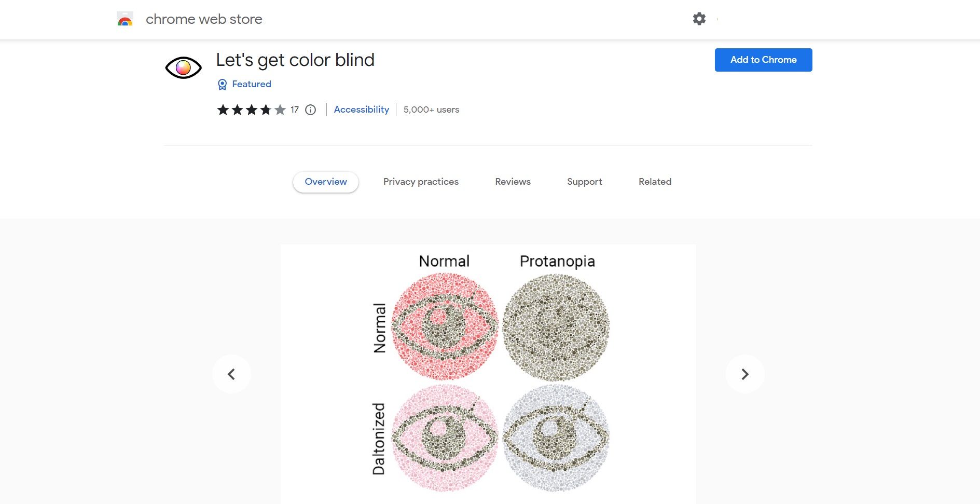Click the color blindness comparison screenshot
The height and width of the screenshot is (504, 980).
click(488, 374)
